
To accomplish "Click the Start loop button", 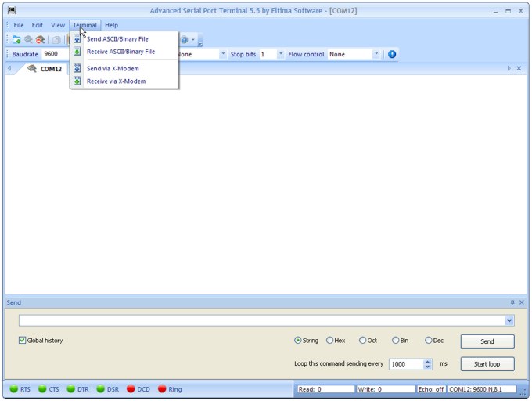I will [487, 364].
